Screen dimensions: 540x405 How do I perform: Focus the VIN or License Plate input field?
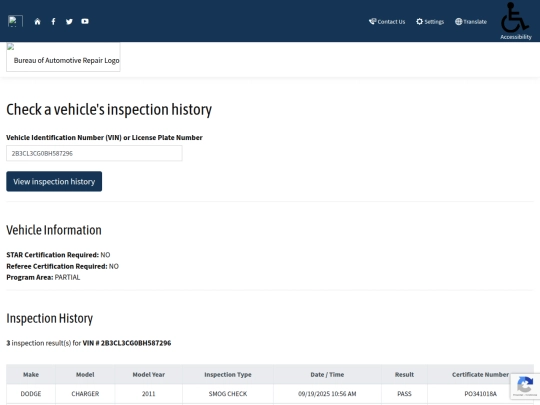coord(94,153)
